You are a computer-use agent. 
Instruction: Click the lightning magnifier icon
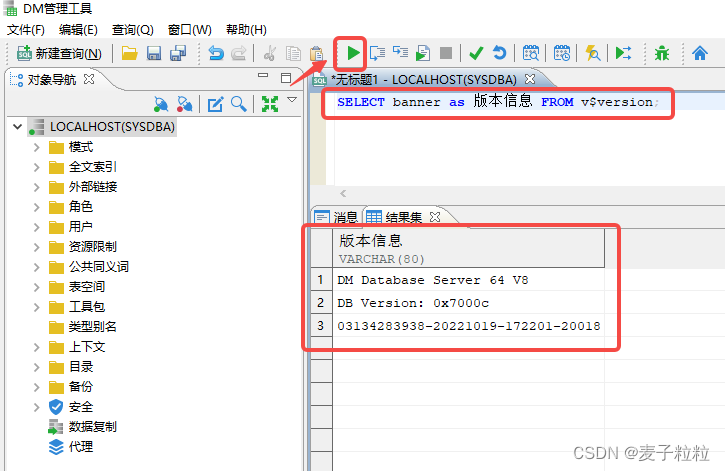[592, 53]
